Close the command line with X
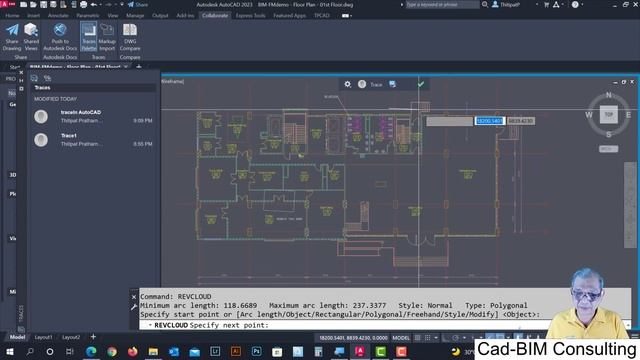This screenshot has height=360, width=640. [133, 297]
